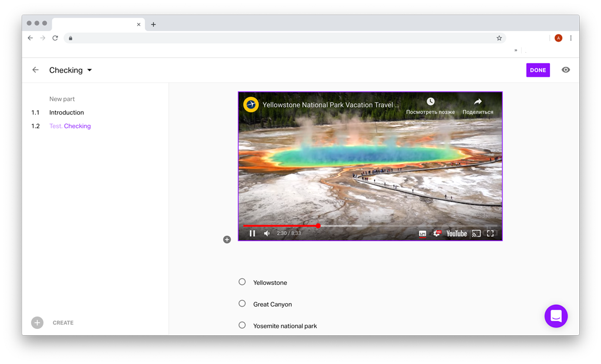
Task: Click the CREATE plus circle icon
Action: [37, 322]
